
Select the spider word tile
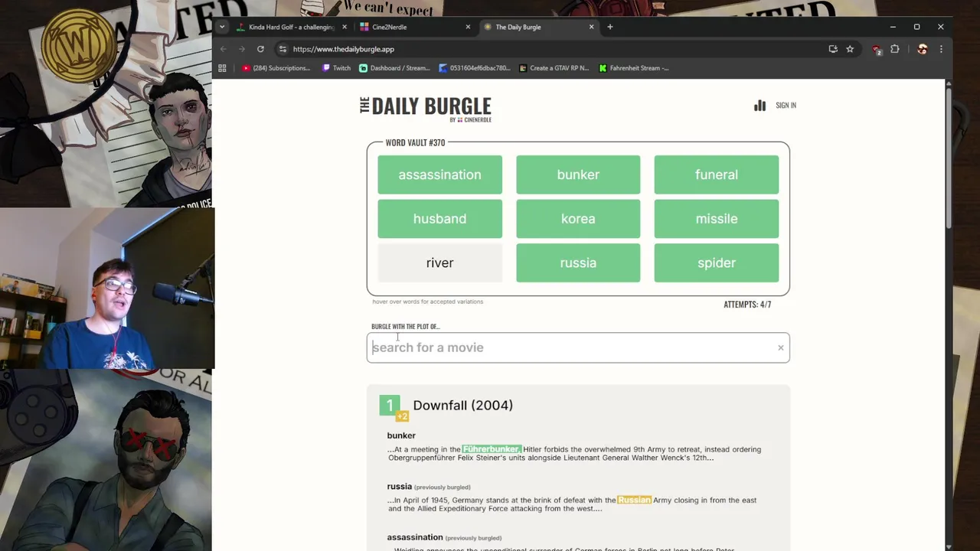coord(717,262)
